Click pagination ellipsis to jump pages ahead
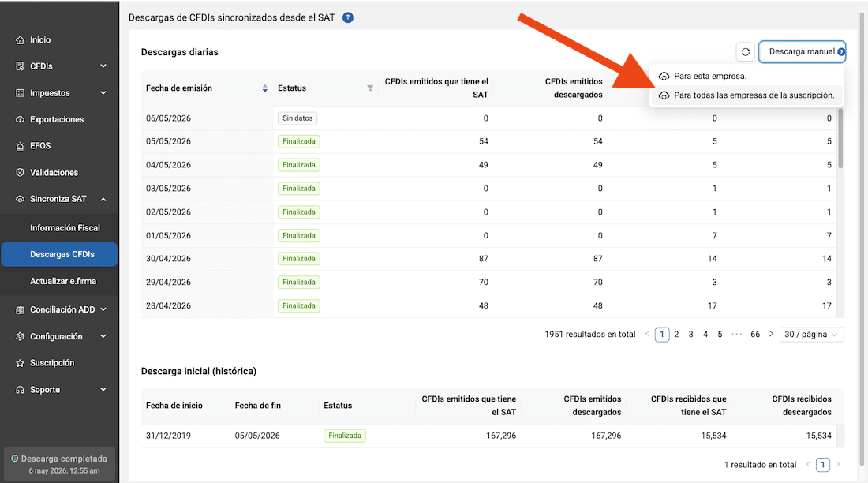 point(736,334)
